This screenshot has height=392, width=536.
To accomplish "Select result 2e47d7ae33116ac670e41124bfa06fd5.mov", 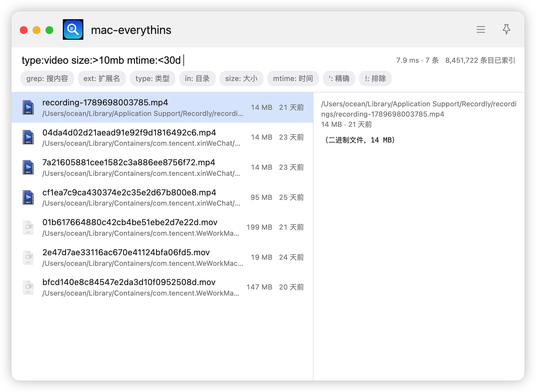I will pos(162,257).
